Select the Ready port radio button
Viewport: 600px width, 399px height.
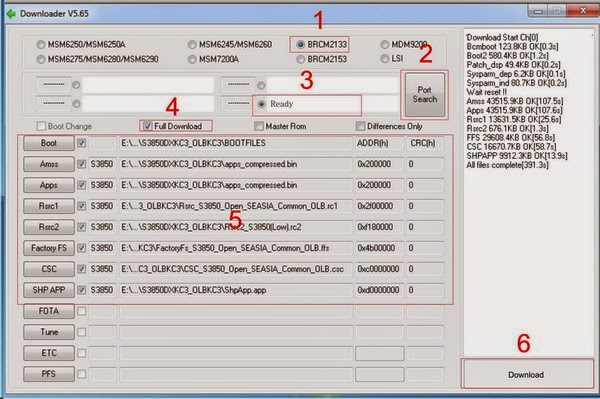tap(262, 104)
